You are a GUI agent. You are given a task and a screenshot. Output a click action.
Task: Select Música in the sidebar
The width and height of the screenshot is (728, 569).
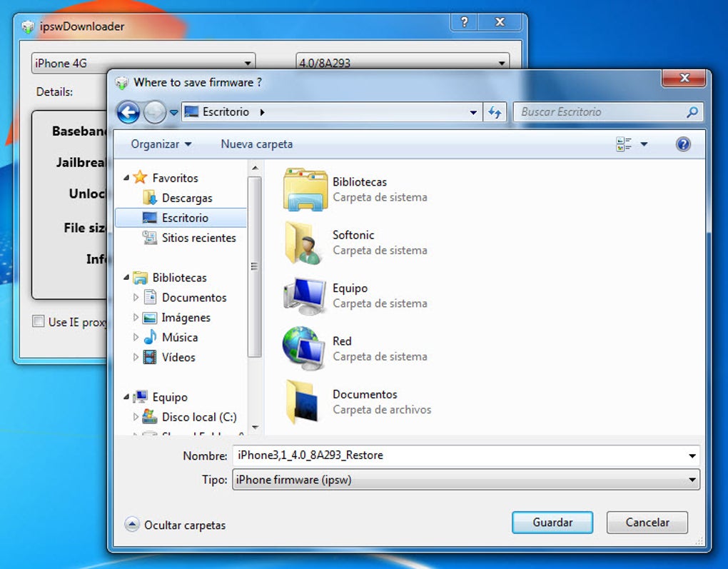point(171,337)
